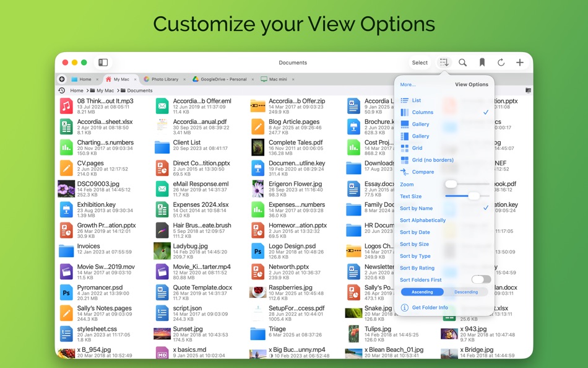Toggle the Sort Folders First switch
The height and width of the screenshot is (368, 588).
pos(482,279)
